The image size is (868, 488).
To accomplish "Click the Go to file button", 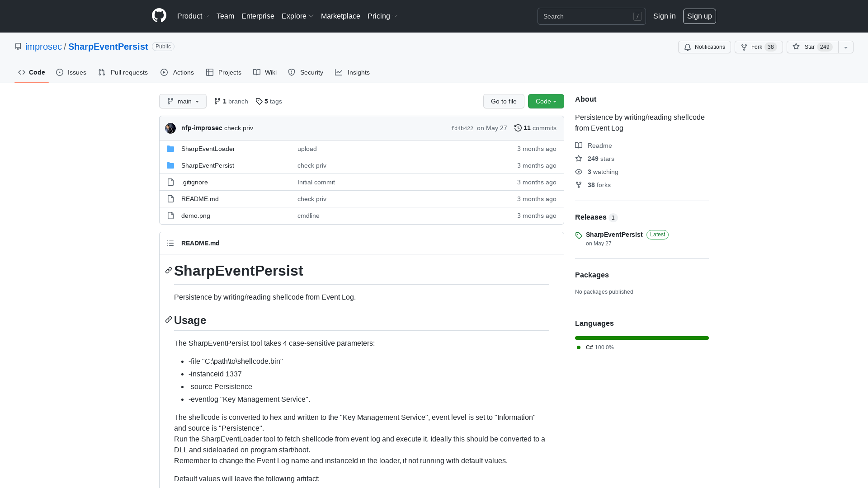I will (504, 101).
